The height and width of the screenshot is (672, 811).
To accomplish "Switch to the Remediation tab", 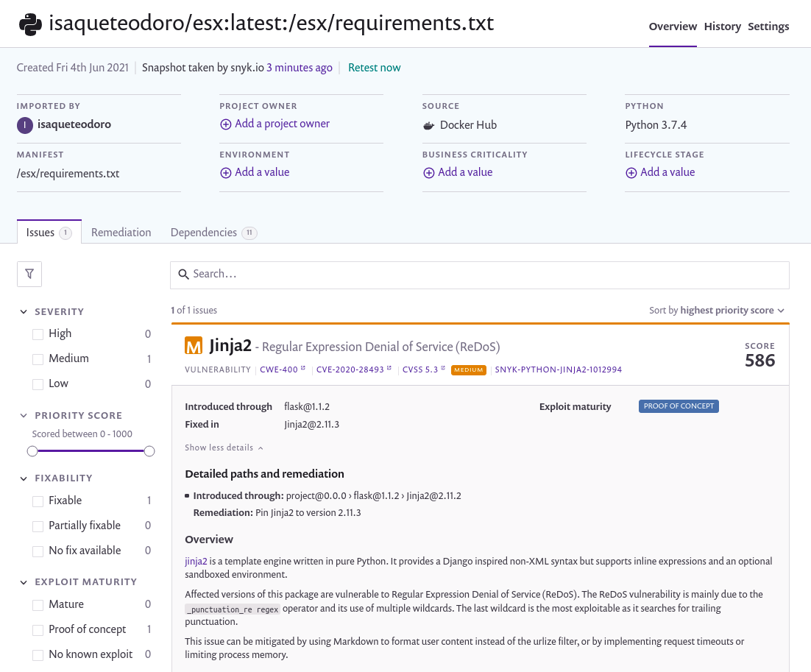I will (121, 233).
